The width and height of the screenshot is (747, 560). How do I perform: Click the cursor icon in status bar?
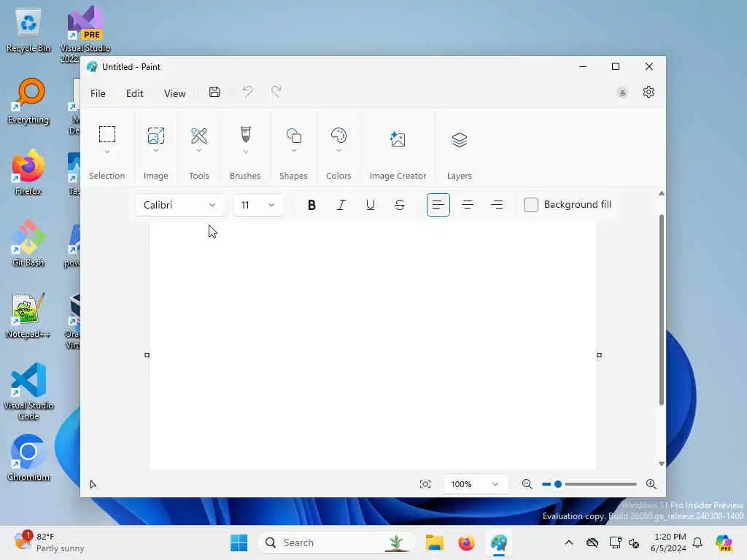coord(93,484)
